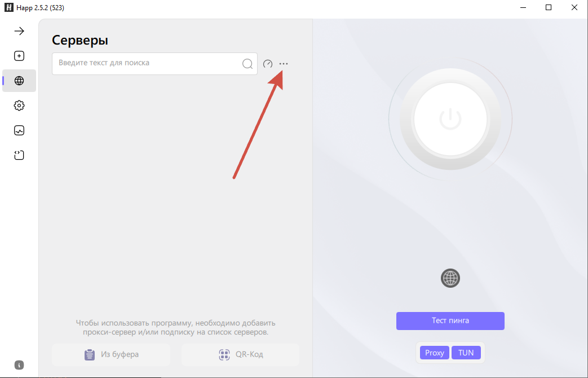Open the statistics chart sidebar icon
This screenshot has height=378, width=588.
(x=19, y=130)
